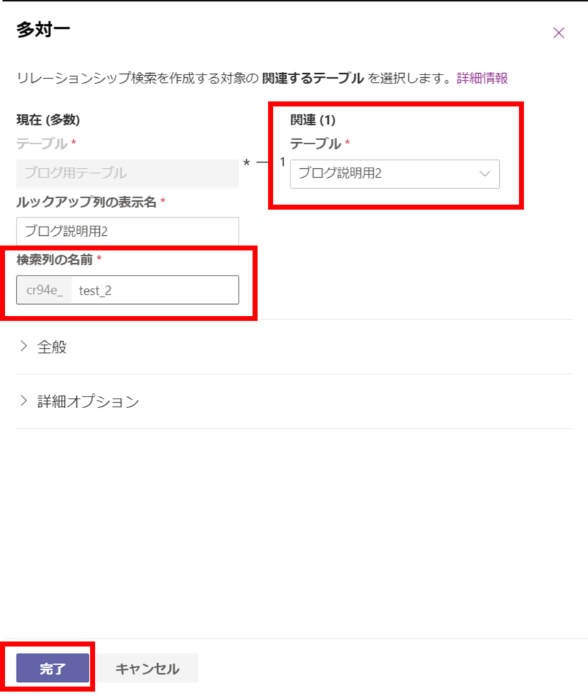
Task: Click the 詳細オプション section label
Action: [x=88, y=401]
